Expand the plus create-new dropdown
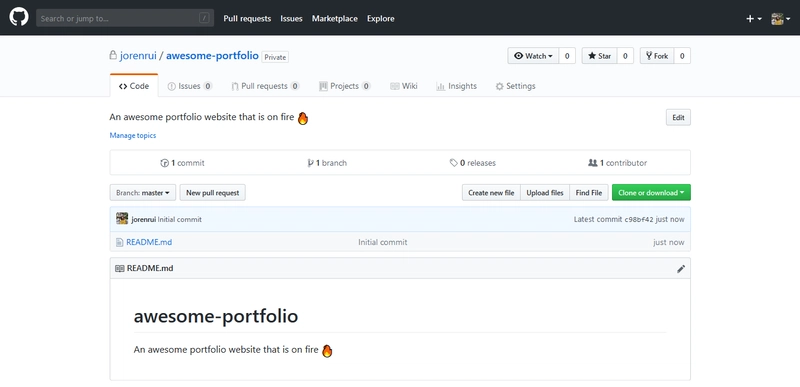 (x=754, y=19)
